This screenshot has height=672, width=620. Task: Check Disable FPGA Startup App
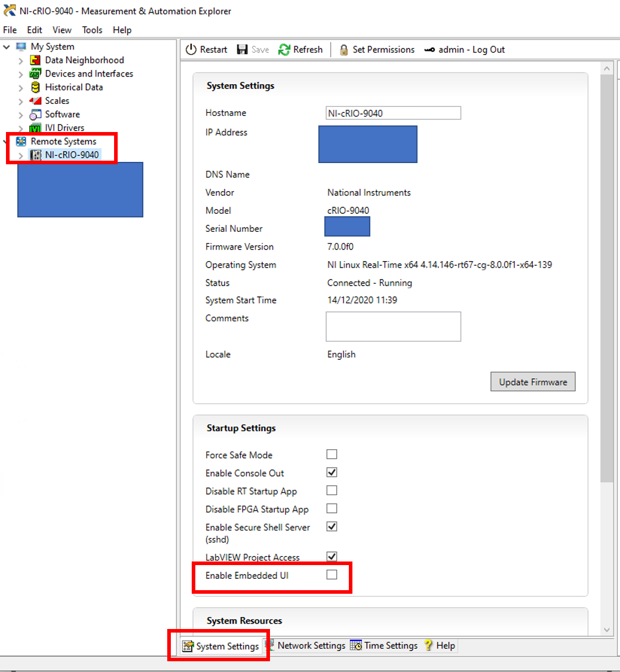point(332,508)
